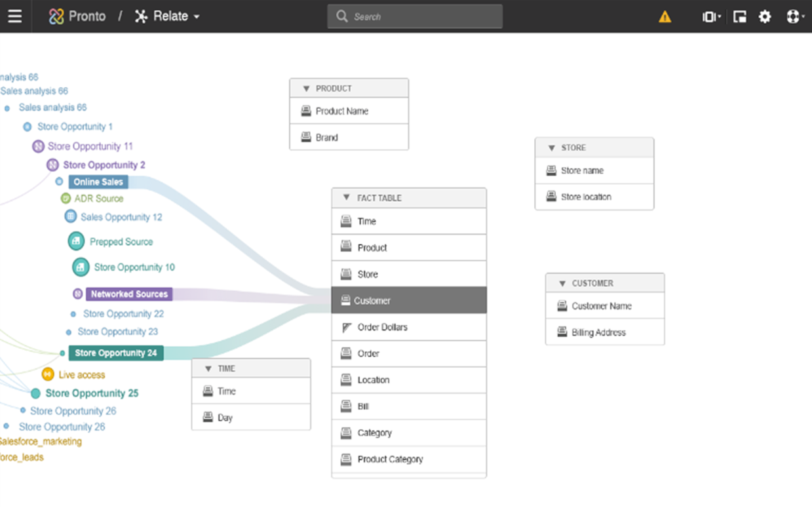The height and width of the screenshot is (508, 812).
Task: Open the settings gear icon
Action: (765, 17)
